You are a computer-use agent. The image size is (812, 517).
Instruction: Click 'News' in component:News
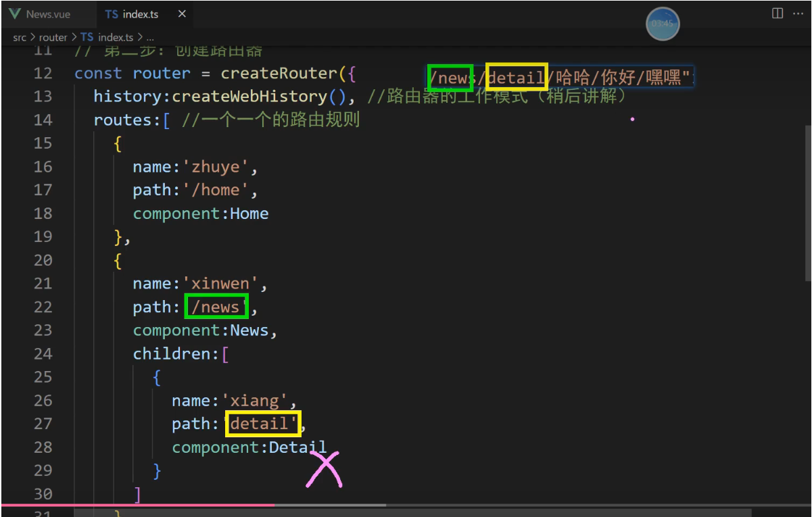coord(249,330)
